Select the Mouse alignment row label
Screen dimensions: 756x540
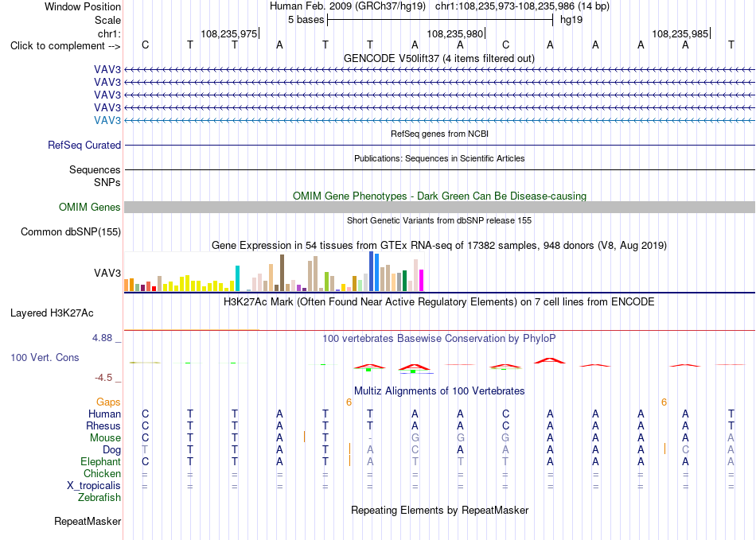[x=105, y=438]
